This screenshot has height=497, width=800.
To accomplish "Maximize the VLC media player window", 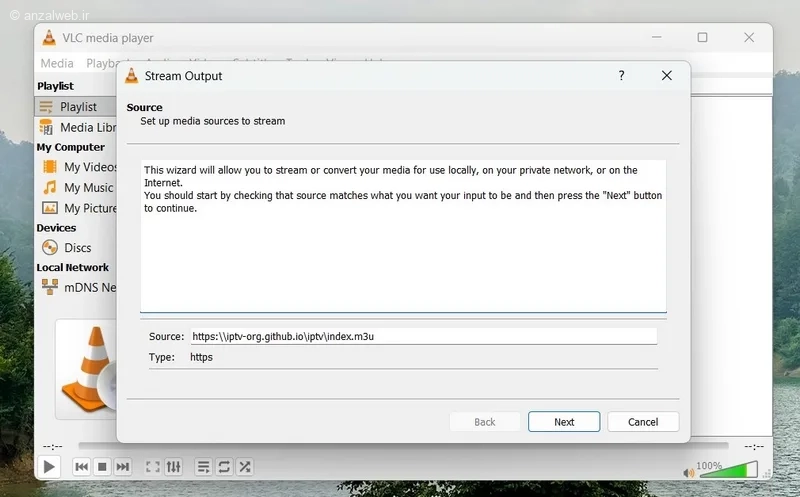I will click(x=703, y=37).
